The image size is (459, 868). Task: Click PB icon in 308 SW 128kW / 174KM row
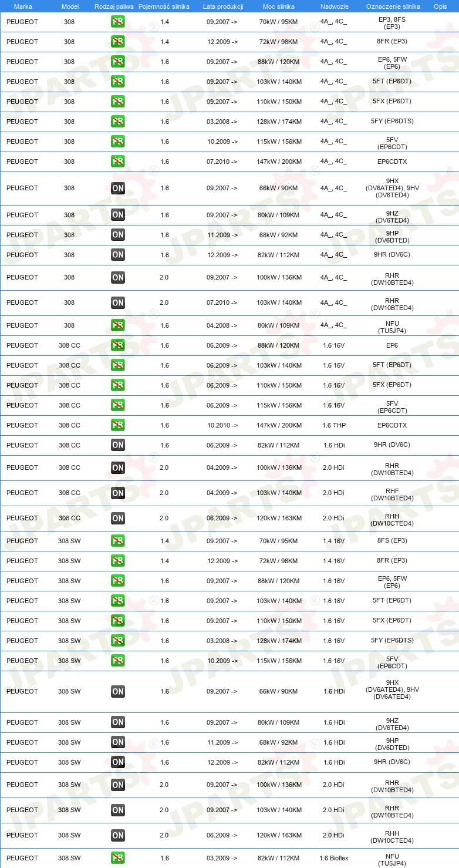coord(117,641)
